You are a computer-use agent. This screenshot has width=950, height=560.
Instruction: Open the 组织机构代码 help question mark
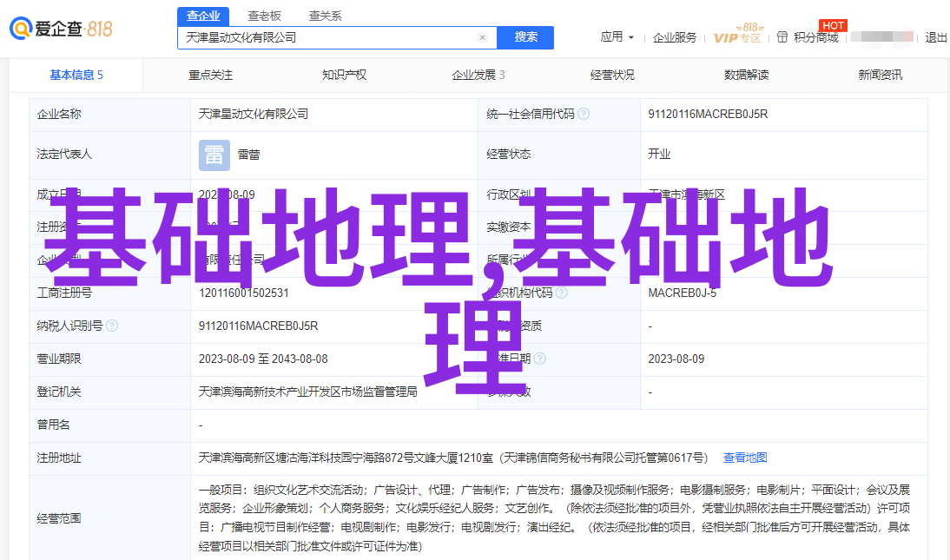click(x=562, y=293)
